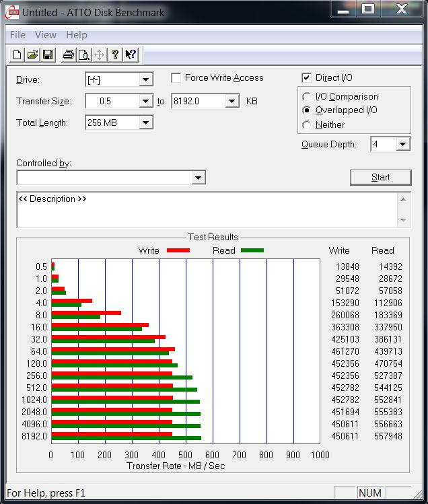This screenshot has height=504, width=428.
Task: Open the File menu
Action: [17, 35]
